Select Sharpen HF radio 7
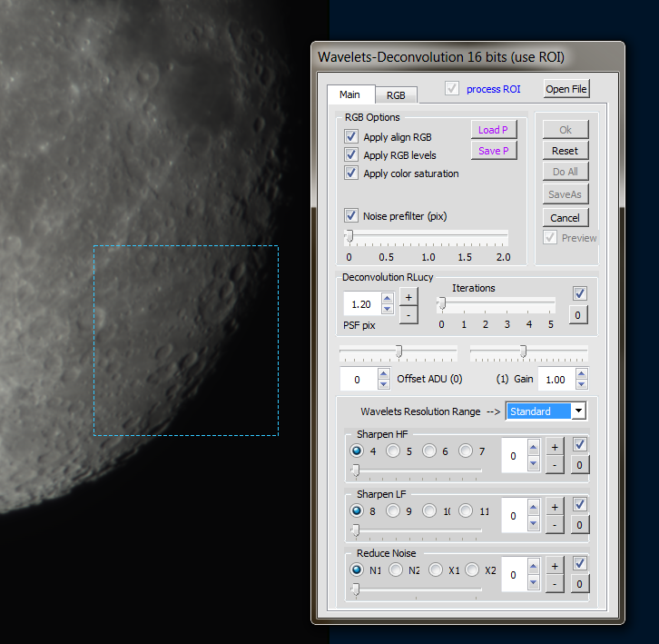The width and height of the screenshot is (659, 644). (x=466, y=451)
